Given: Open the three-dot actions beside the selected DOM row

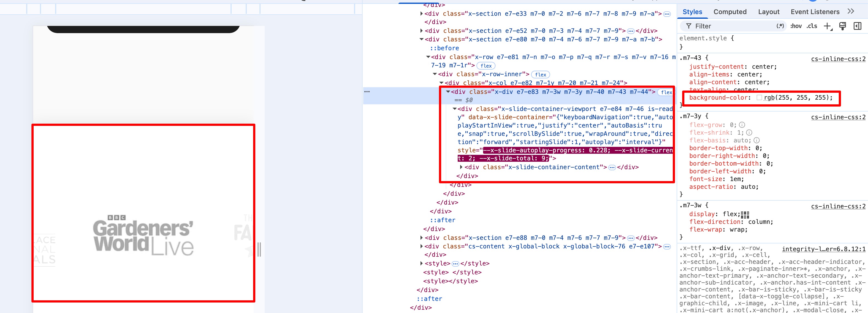Looking at the screenshot, I should (x=367, y=92).
